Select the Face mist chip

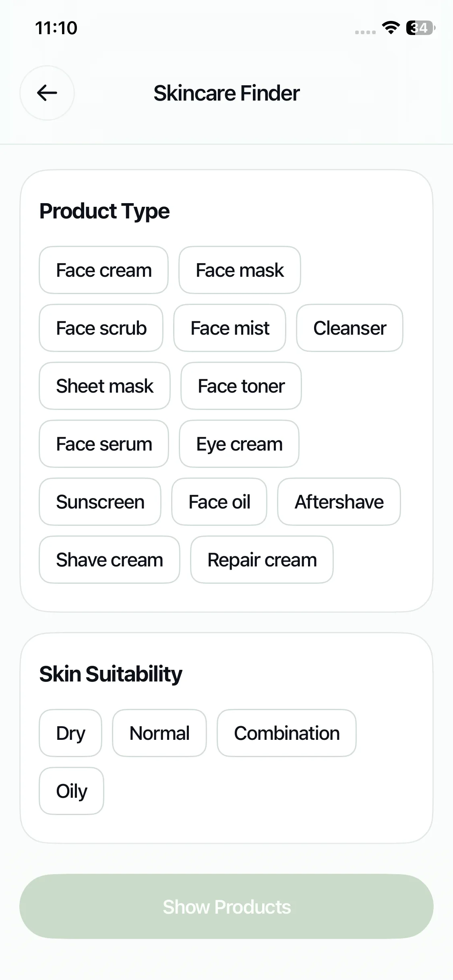(230, 328)
